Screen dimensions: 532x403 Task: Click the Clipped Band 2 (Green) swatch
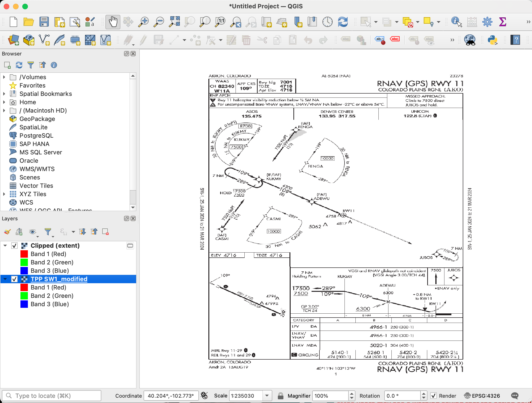(24, 262)
